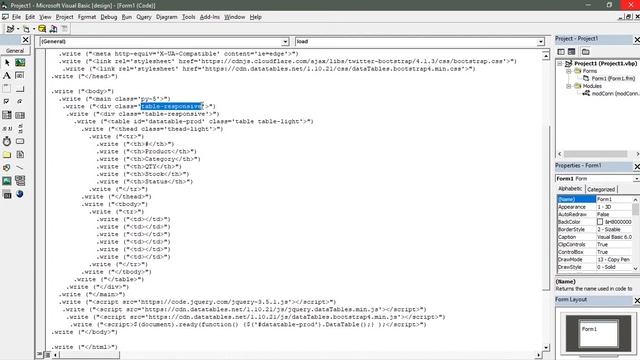The image size is (640, 360).
Task: Click View Object icon in Project panel
Action: tap(571, 52)
